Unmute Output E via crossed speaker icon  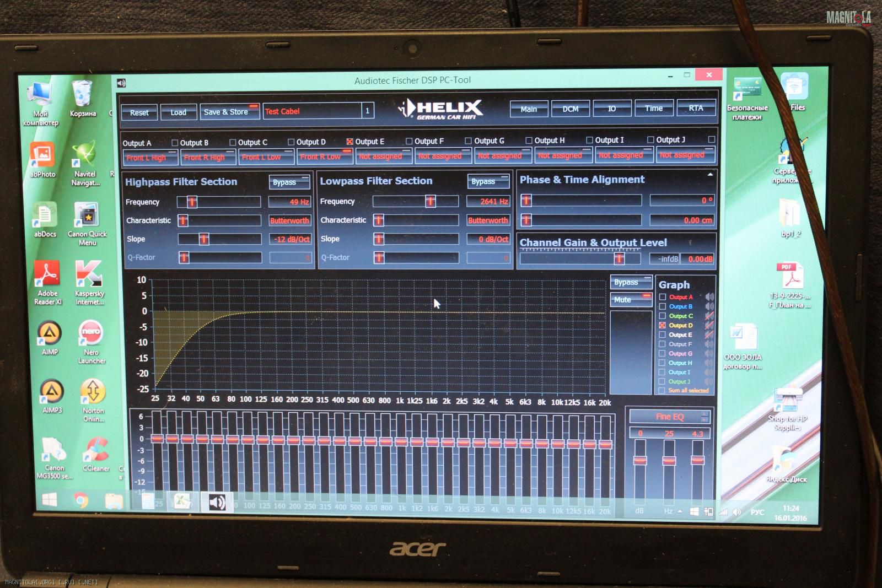point(709,335)
